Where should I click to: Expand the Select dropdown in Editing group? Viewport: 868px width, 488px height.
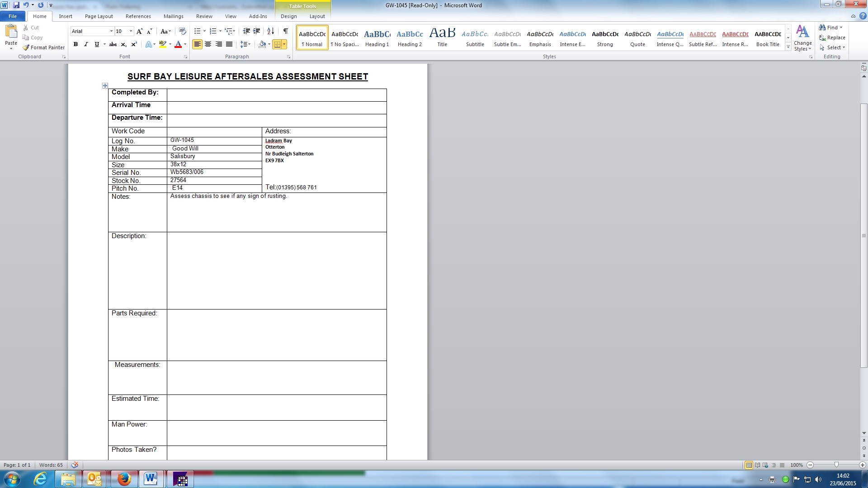[x=833, y=47]
